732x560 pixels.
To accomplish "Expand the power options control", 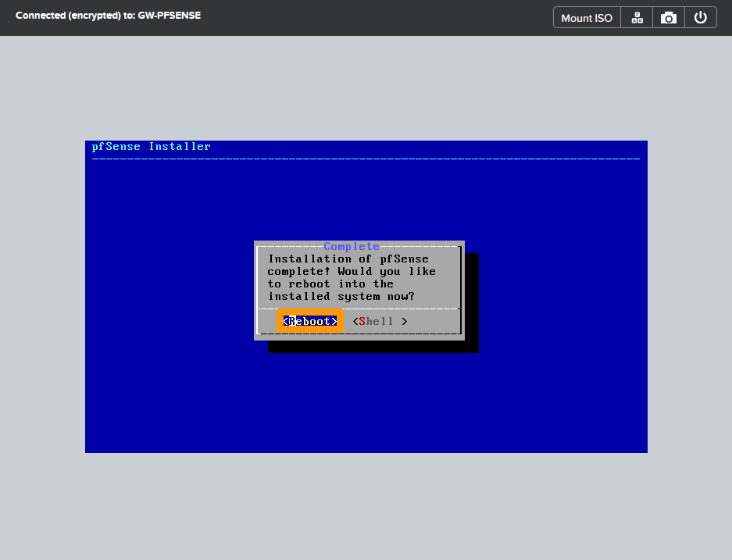I will 700,16.
